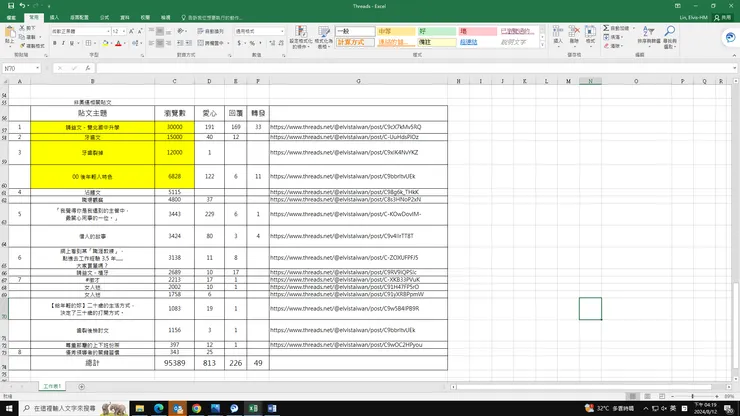This screenshot has width=740, height=416.
Task: Click the Undo arrow icon
Action: pyautogui.click(x=22, y=6)
